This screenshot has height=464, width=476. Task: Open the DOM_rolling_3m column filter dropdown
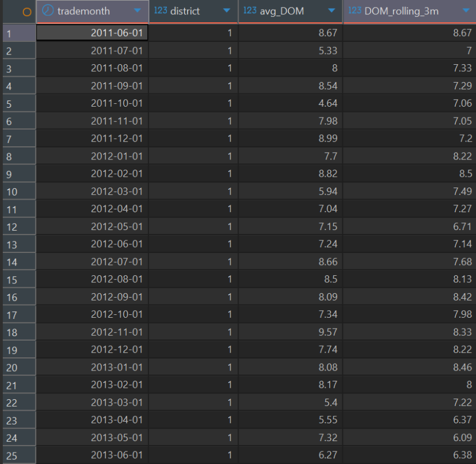click(466, 11)
